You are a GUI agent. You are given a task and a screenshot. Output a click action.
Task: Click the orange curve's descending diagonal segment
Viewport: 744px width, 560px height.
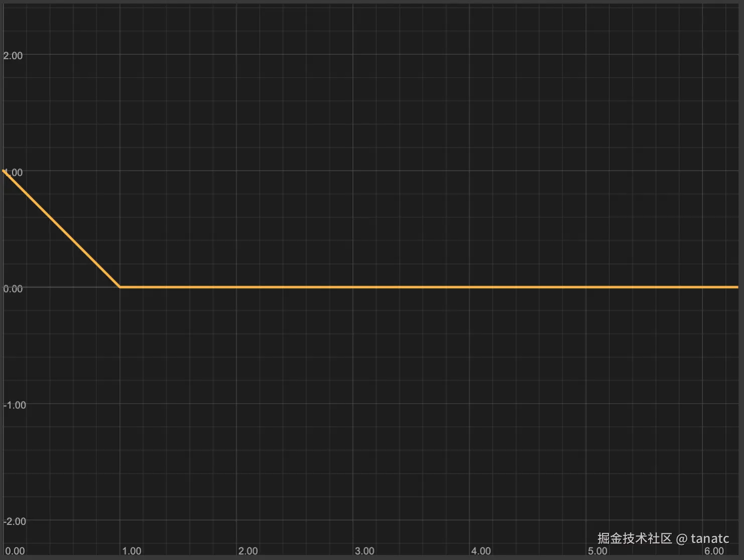(62, 229)
